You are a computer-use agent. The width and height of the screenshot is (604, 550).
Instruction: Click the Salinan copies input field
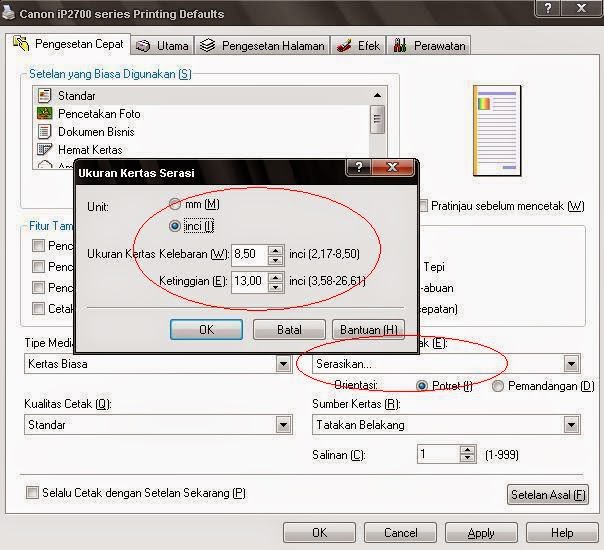click(x=438, y=454)
